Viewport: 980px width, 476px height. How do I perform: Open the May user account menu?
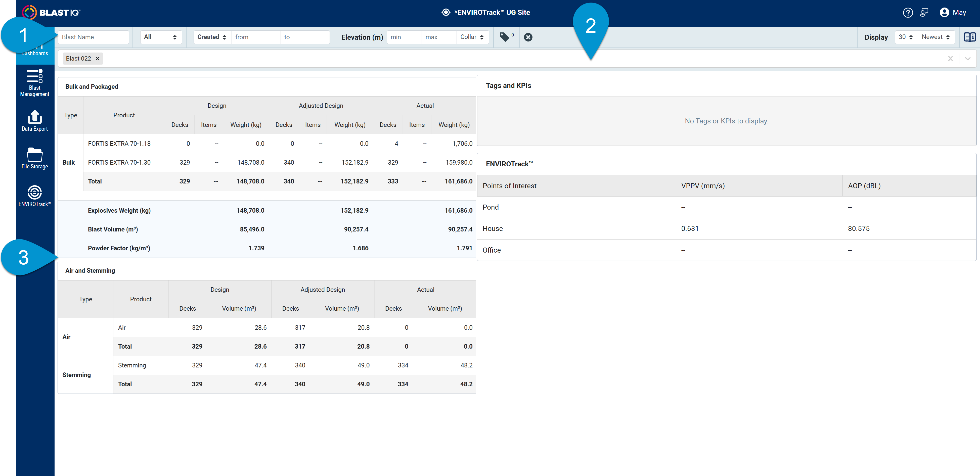[x=953, y=13]
